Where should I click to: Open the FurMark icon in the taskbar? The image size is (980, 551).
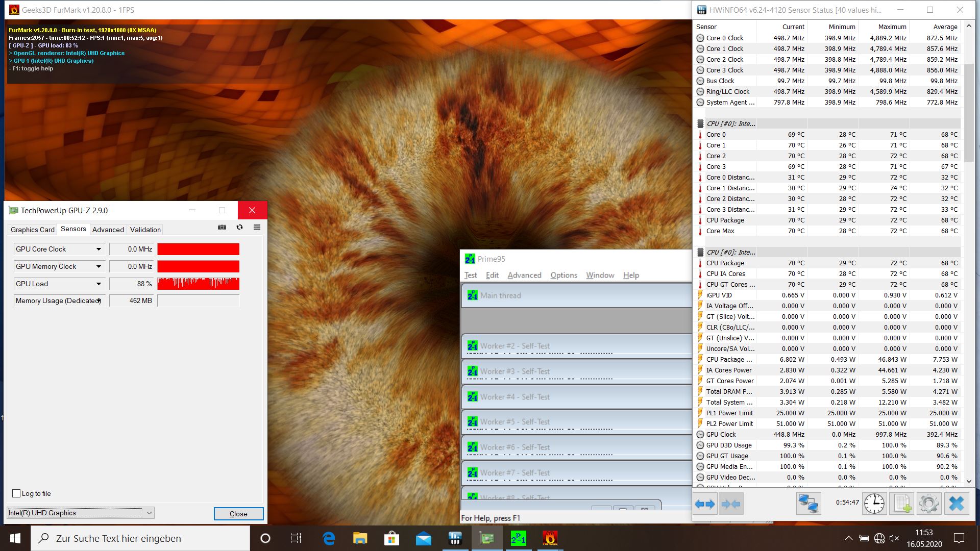coord(550,538)
